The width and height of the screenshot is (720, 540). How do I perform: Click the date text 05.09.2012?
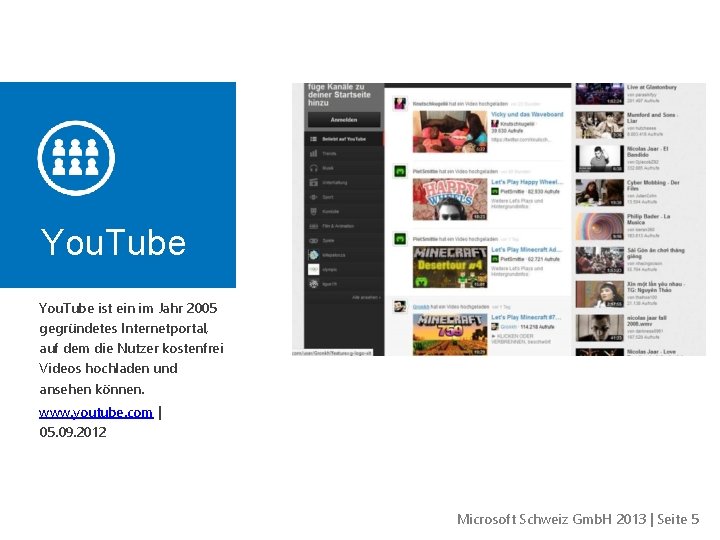coord(73,432)
